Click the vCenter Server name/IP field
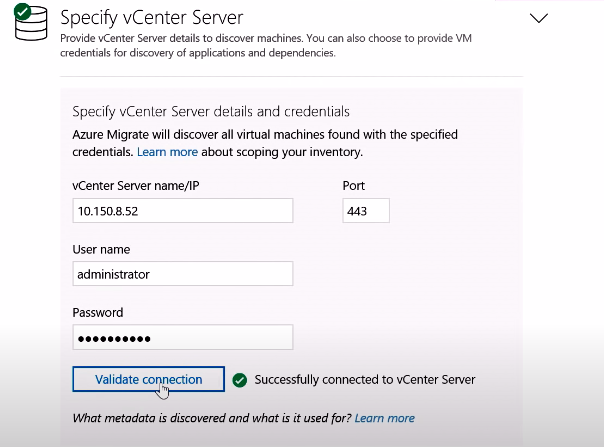The width and height of the screenshot is (604, 447). 183,211
